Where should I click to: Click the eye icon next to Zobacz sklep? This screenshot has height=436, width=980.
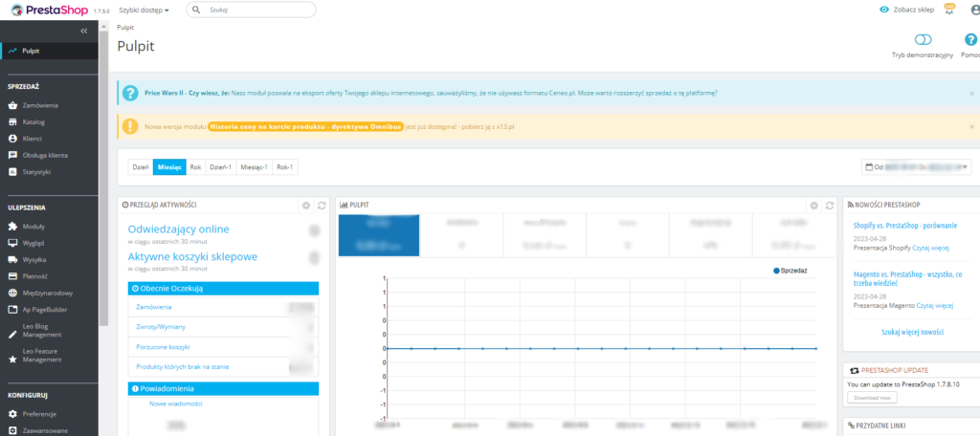[884, 10]
